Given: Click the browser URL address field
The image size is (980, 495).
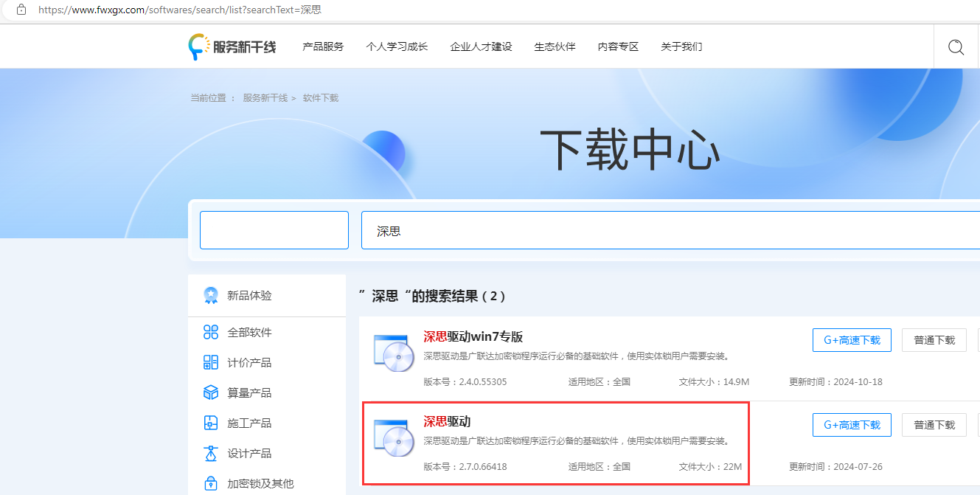Looking at the screenshot, I should click(180, 10).
